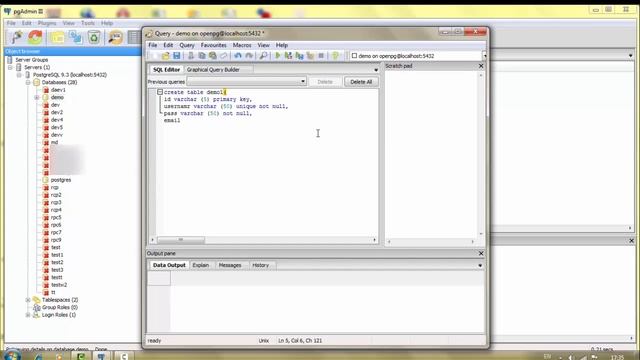Select testv2 database in tree
Screen dimensions: 640x360
pos(59,285)
